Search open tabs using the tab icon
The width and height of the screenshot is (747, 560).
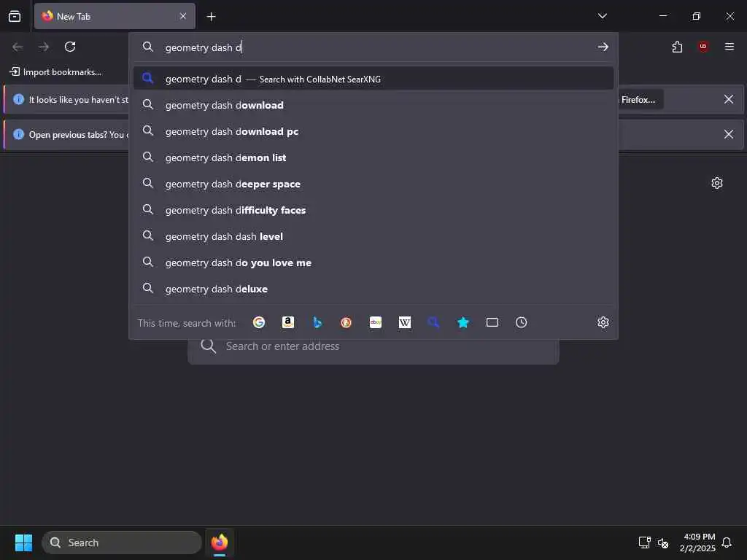tap(492, 322)
